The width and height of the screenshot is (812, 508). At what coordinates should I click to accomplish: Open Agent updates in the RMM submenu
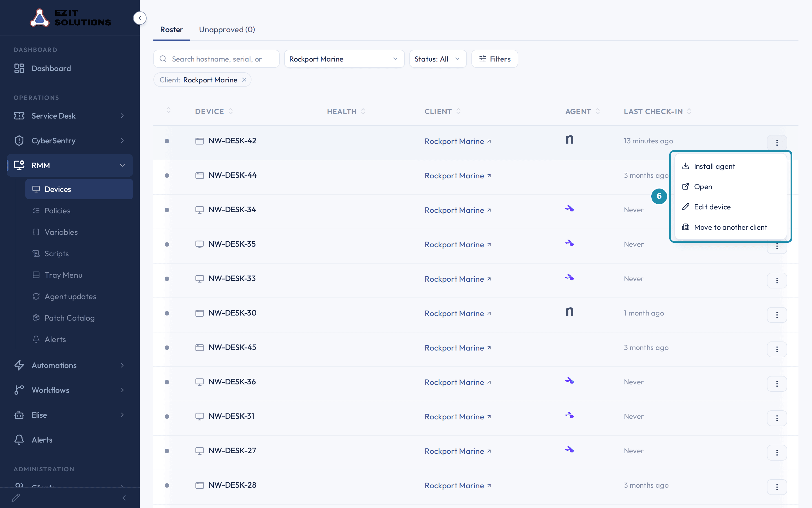pos(70,297)
